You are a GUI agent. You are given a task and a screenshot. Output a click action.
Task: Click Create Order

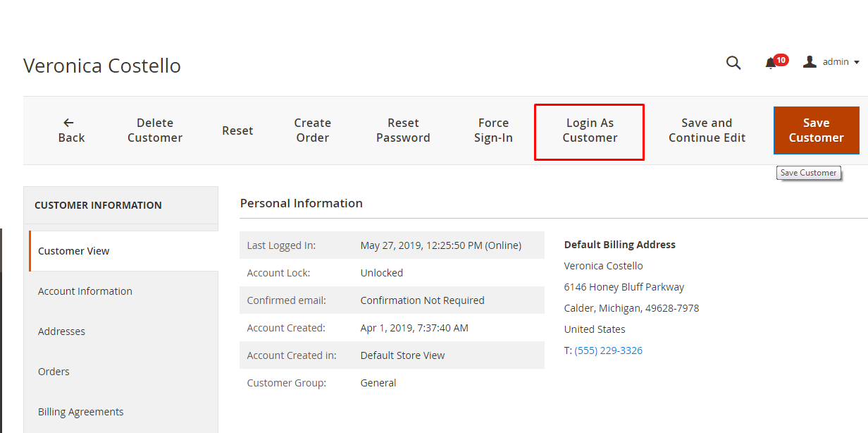tap(312, 130)
